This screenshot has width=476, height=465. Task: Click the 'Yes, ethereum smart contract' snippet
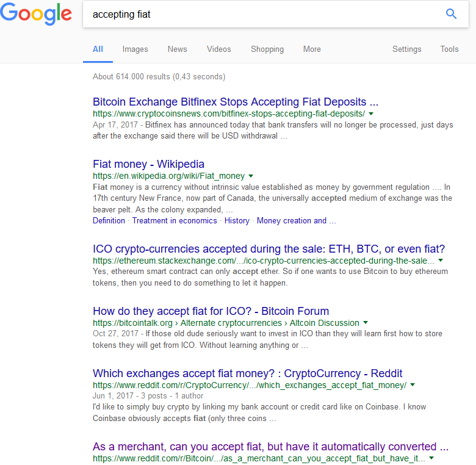click(270, 277)
